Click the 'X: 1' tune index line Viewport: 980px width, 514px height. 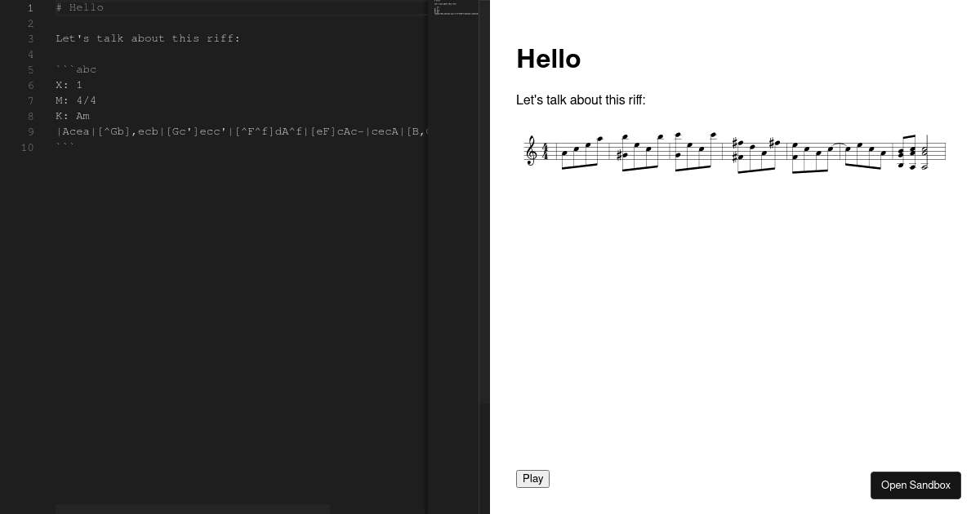[x=67, y=85]
